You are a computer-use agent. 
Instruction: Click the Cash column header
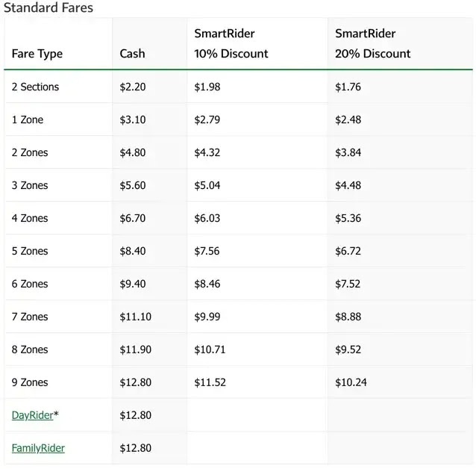(132, 54)
